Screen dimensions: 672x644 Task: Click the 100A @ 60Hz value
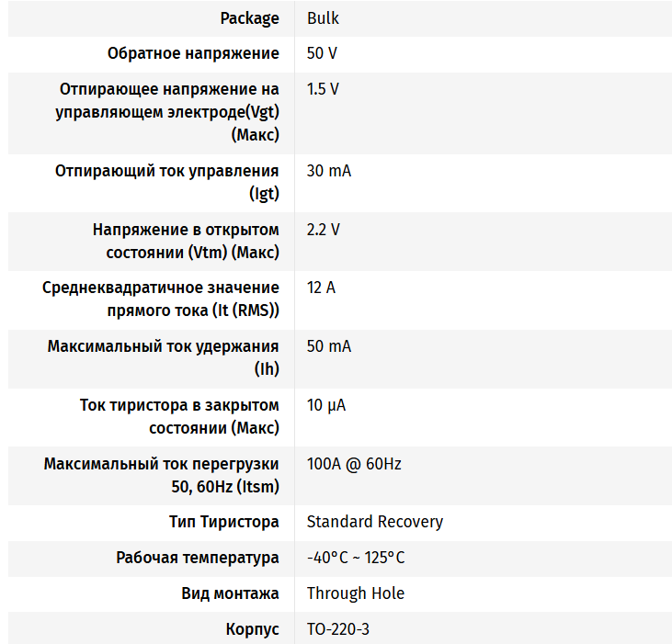pyautogui.click(x=354, y=464)
